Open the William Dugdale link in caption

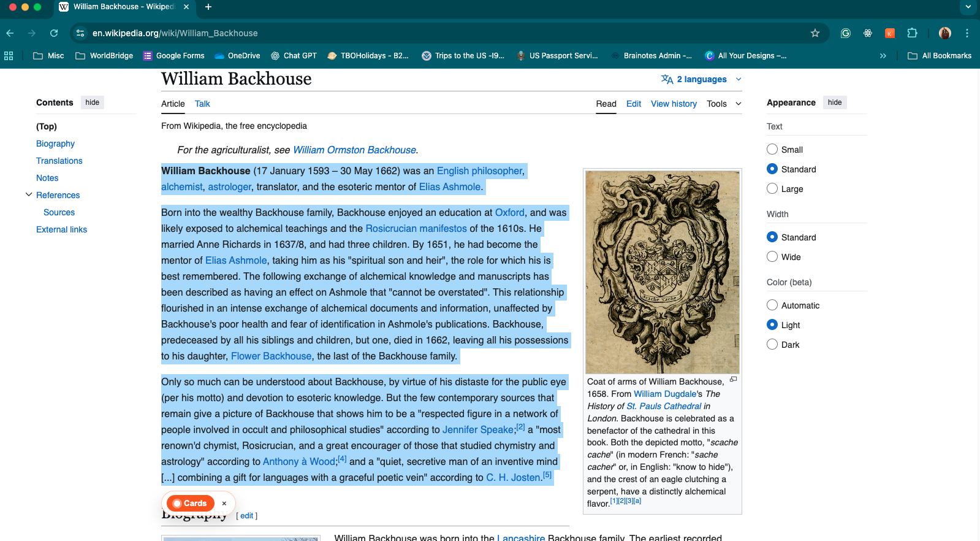(x=665, y=394)
